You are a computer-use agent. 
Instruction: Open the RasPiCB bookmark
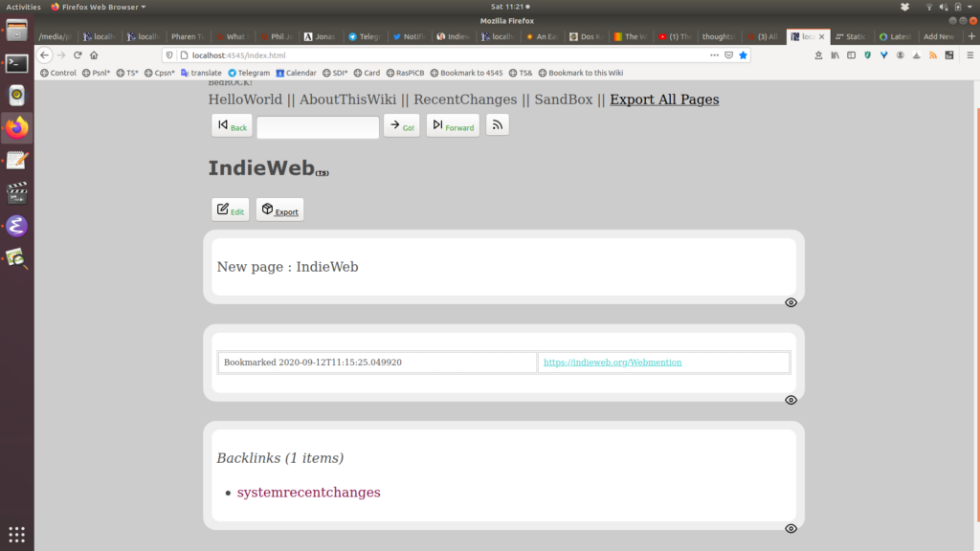pos(405,73)
